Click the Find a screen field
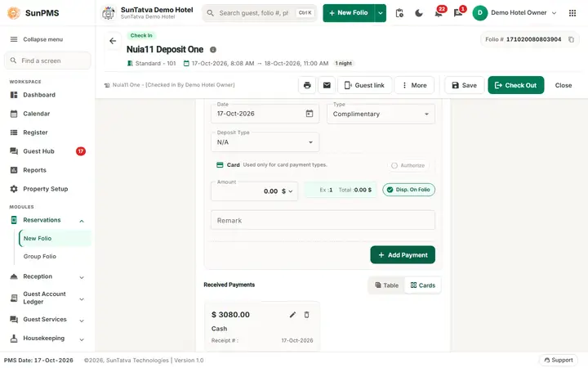 [47, 61]
